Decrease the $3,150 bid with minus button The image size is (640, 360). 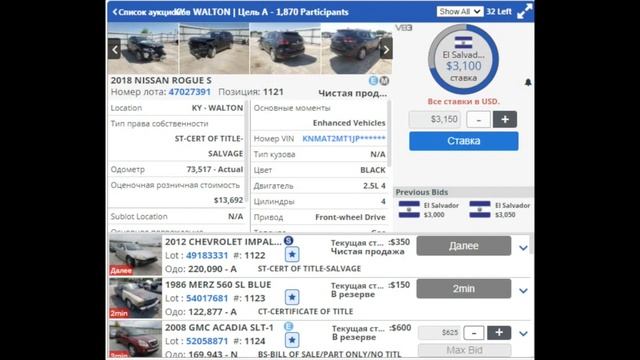[478, 120]
